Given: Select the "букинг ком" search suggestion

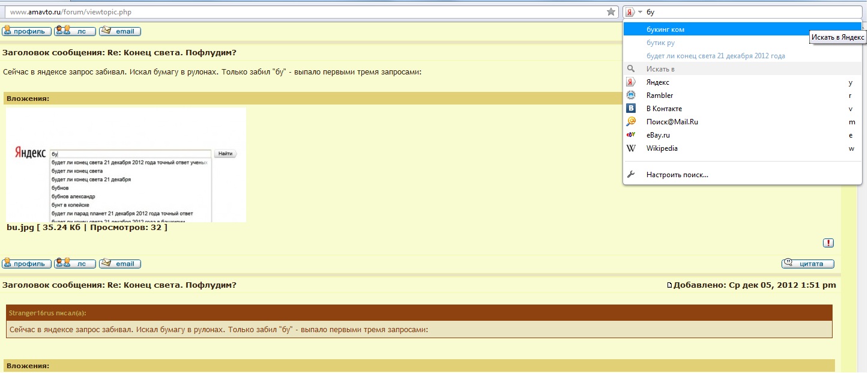Looking at the screenshot, I should [x=665, y=29].
